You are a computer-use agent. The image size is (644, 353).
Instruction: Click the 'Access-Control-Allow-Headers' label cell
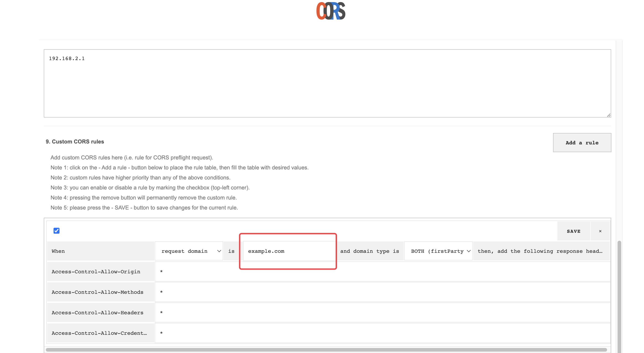[x=100, y=312]
